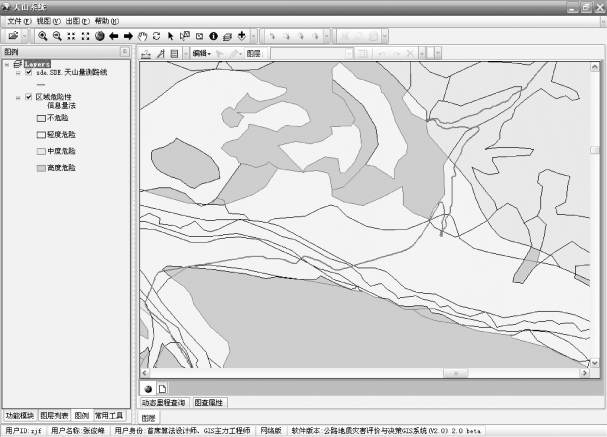Open the overflow arrow after delete X icon

click(422, 53)
